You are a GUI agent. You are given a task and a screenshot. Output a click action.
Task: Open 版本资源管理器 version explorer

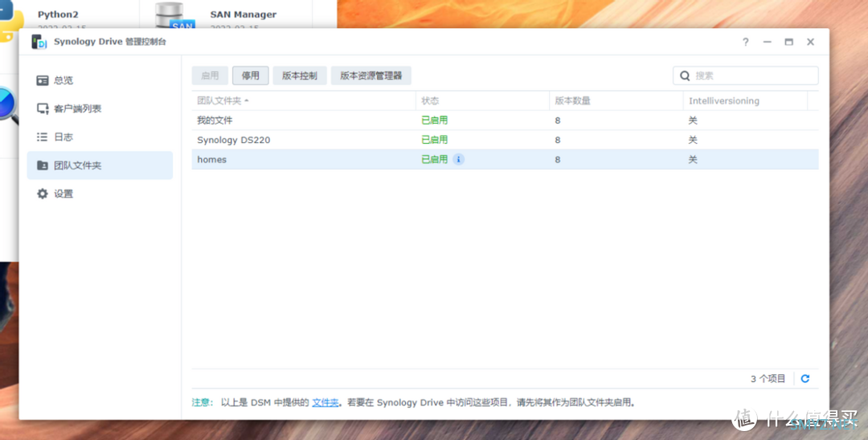point(371,75)
